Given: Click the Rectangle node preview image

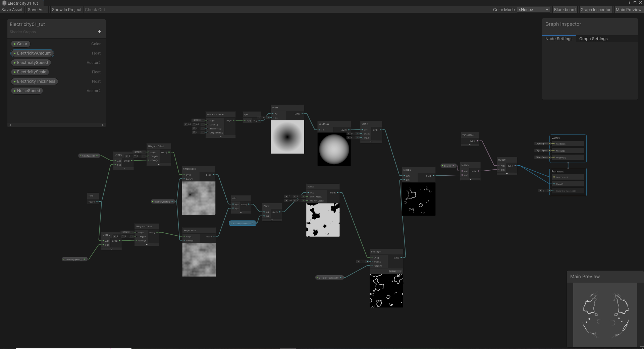Looking at the screenshot, I should (x=386, y=291).
